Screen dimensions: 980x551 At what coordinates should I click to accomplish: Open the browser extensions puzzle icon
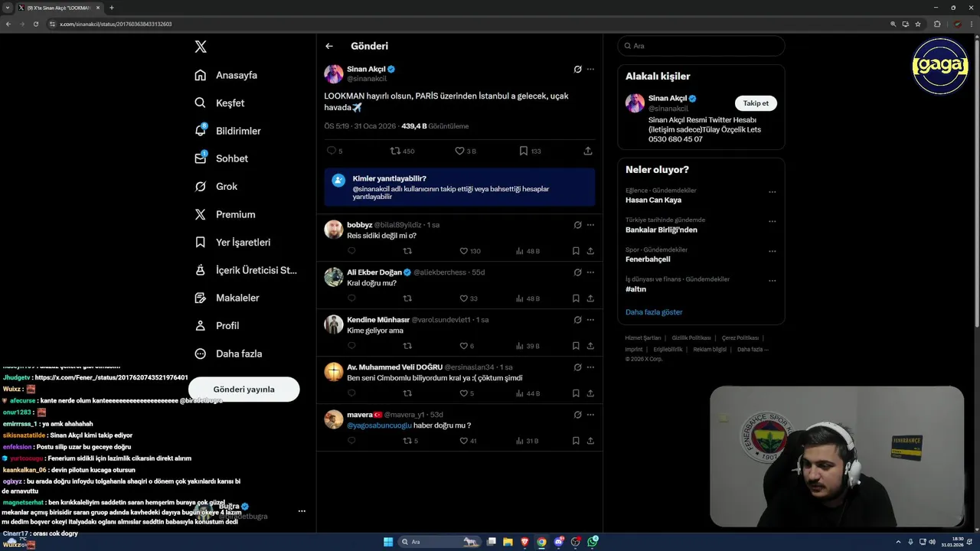click(x=936, y=24)
